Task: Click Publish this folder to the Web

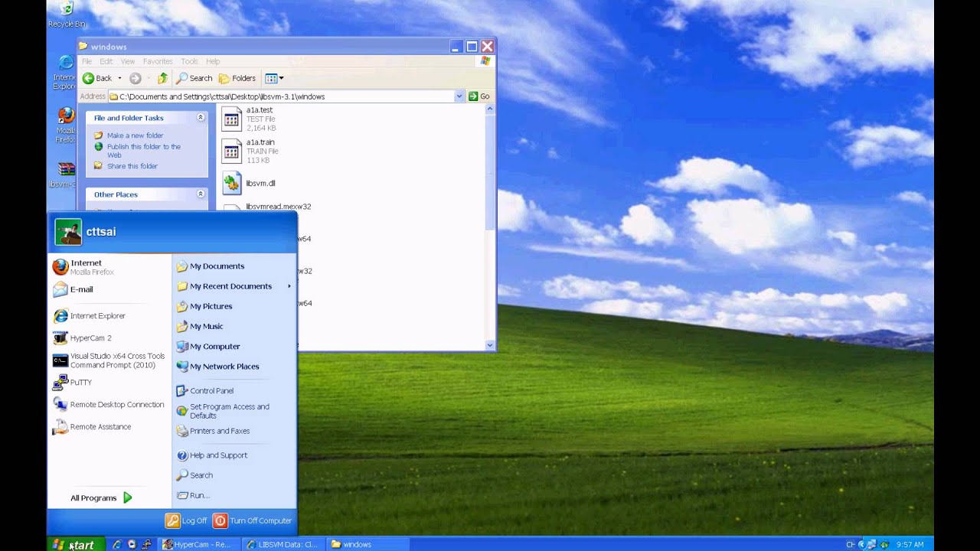Action: tap(144, 151)
